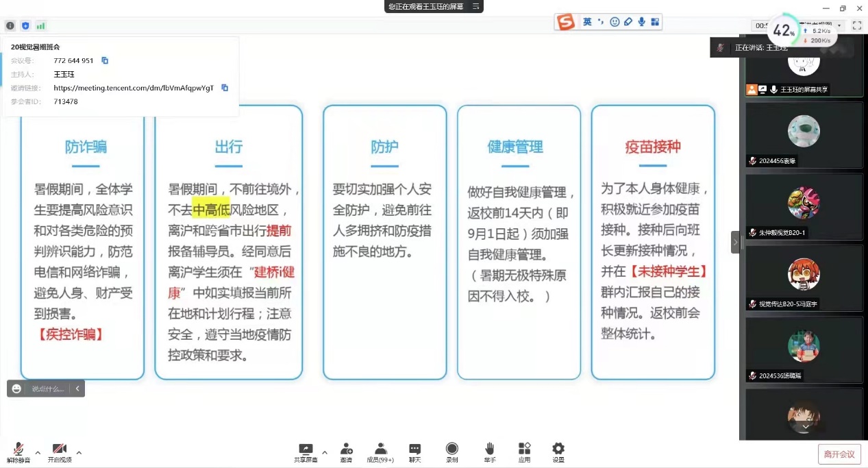This screenshot has height=468, width=868.
Task: Start 录制 recording
Action: click(451, 452)
